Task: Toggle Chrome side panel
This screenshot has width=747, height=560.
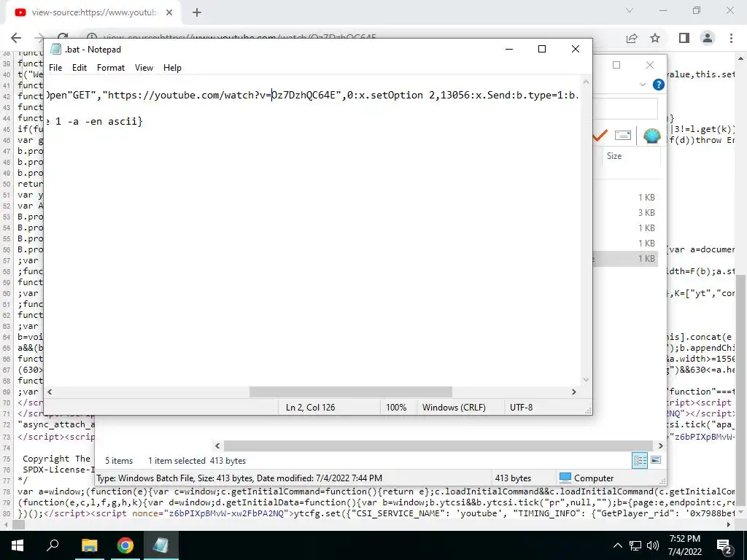Action: 684,38
